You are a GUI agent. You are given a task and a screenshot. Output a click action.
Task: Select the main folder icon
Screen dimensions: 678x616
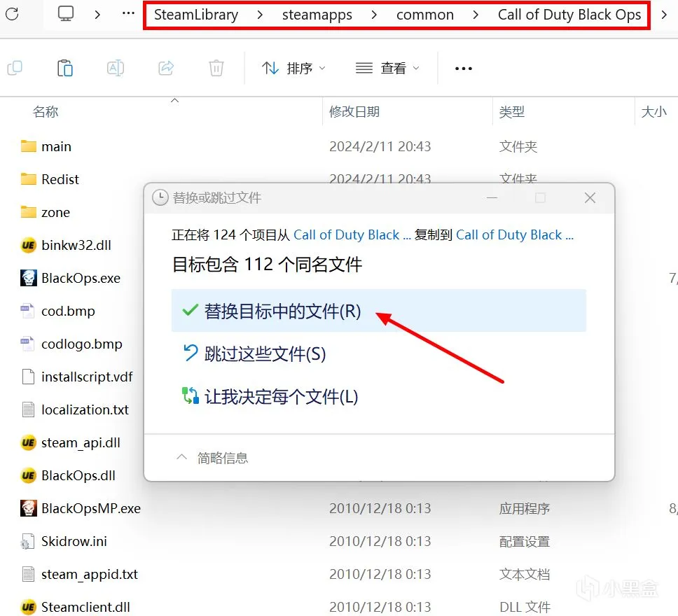click(x=29, y=146)
